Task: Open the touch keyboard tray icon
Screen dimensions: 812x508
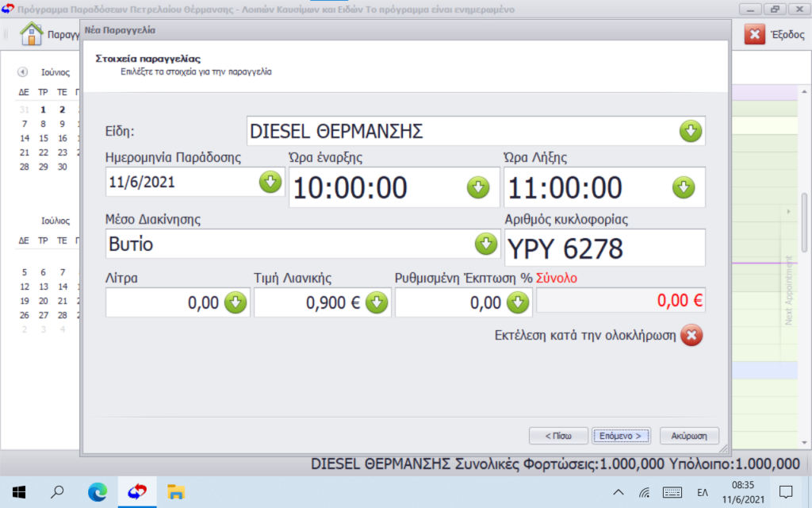Action: point(672,492)
